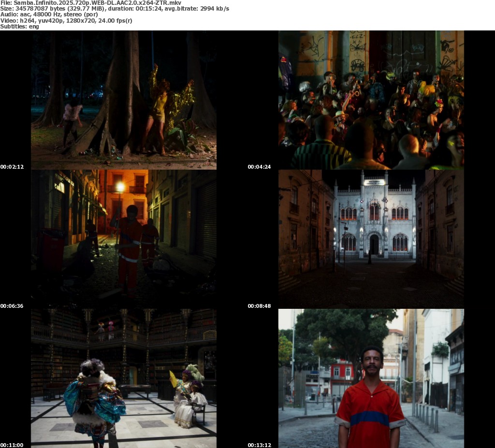Image resolution: width=495 pixels, height=448 pixels.
Task: Open the thumbnail at timestamp 00:02:12
Action: tap(124, 100)
